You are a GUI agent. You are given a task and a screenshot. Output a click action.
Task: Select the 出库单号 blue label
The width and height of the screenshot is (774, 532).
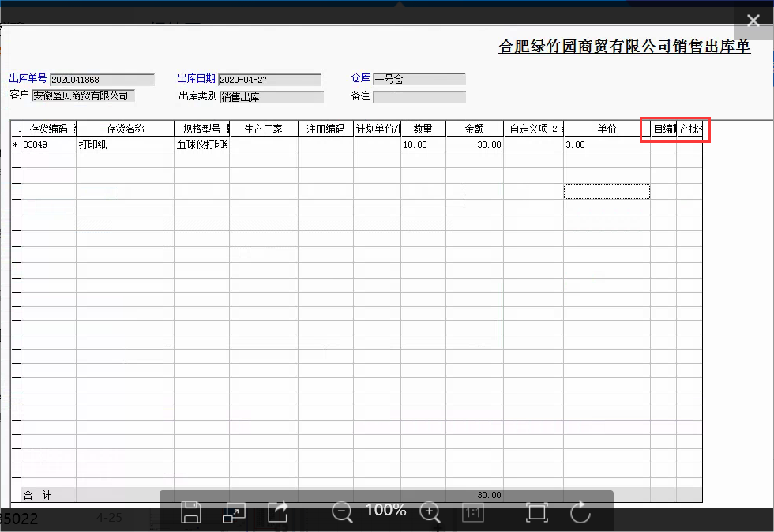28,78
